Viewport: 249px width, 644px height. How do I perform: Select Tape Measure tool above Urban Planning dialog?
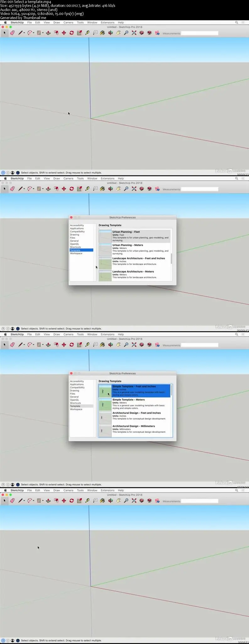[x=87, y=189]
